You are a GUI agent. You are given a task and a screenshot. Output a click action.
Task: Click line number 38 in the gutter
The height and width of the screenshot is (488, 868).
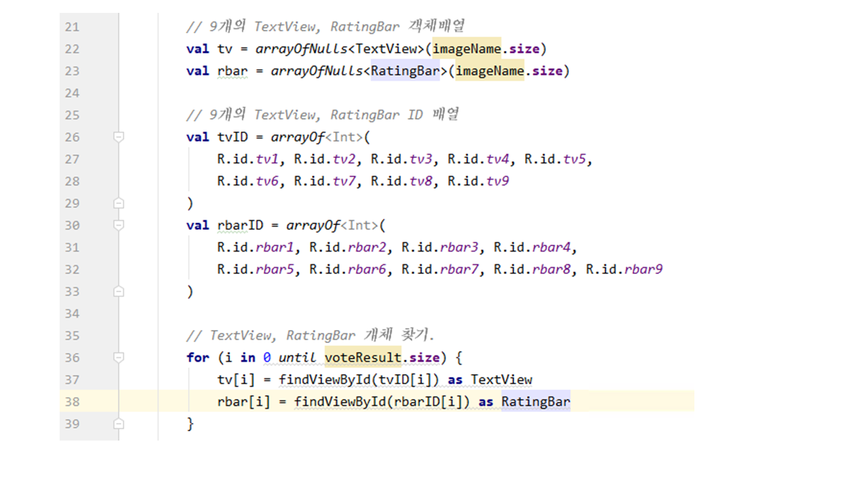(x=72, y=402)
